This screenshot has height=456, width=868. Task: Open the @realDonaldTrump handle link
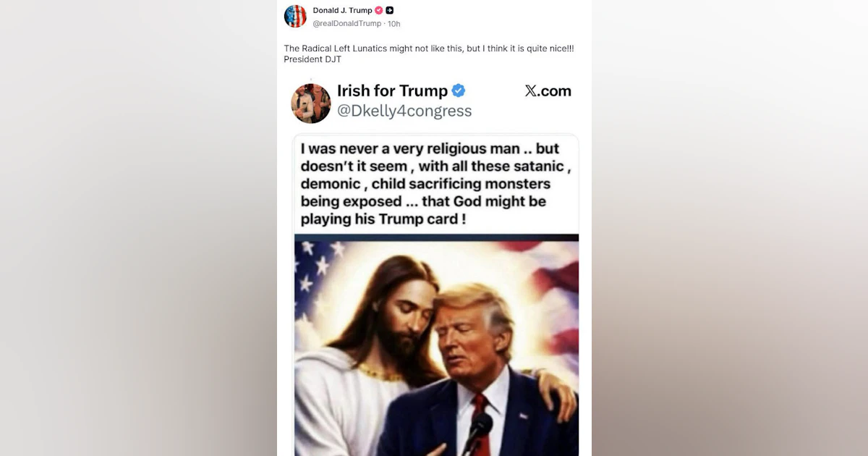(x=346, y=23)
